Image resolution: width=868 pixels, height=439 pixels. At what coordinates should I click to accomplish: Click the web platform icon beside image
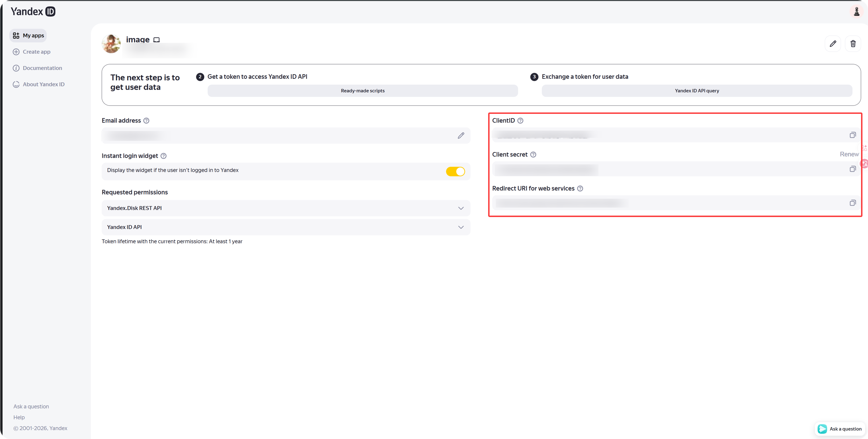pos(156,40)
